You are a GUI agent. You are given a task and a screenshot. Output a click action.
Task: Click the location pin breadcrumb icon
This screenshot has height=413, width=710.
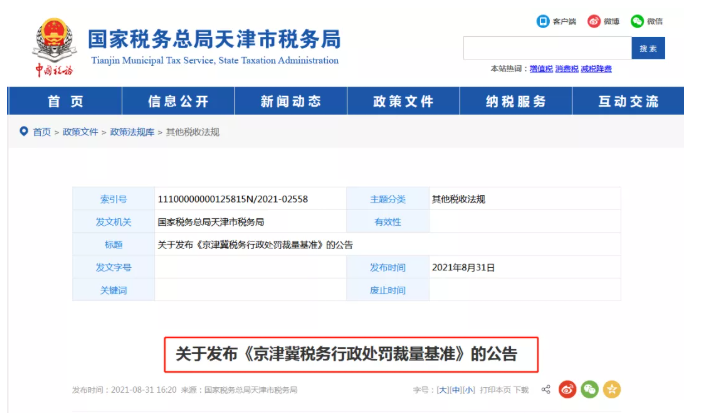coord(23,131)
